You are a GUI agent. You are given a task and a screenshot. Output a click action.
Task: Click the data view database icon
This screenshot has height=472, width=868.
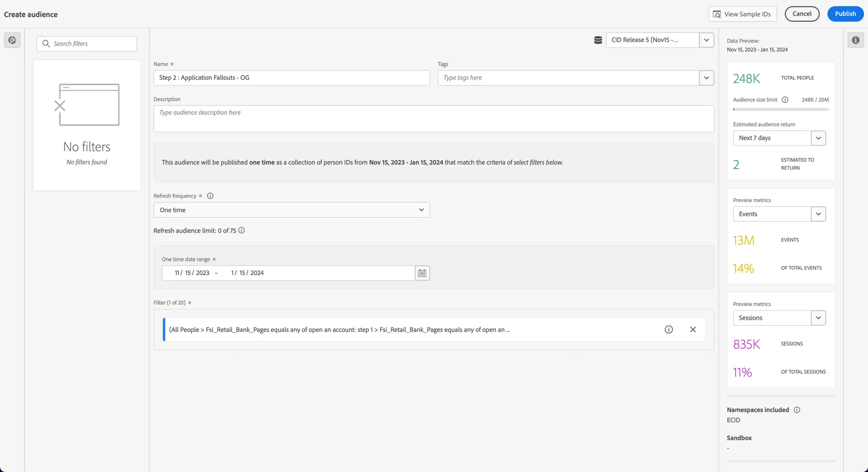coord(598,40)
